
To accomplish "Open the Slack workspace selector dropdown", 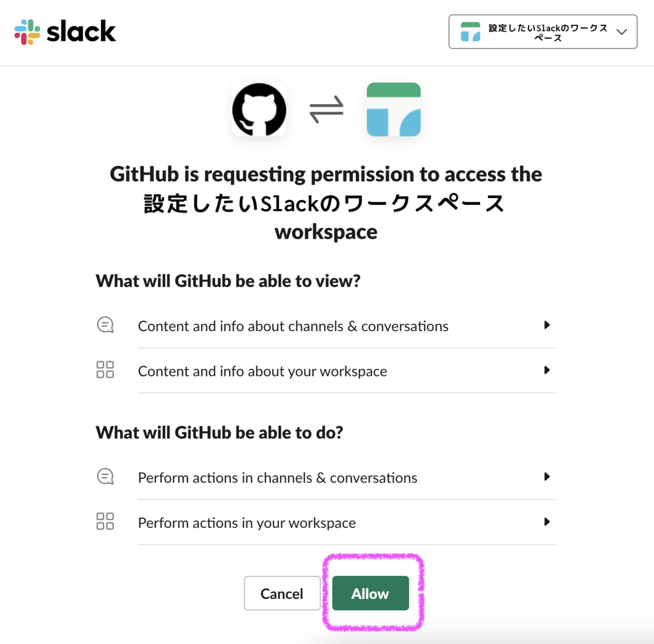I will pyautogui.click(x=542, y=32).
